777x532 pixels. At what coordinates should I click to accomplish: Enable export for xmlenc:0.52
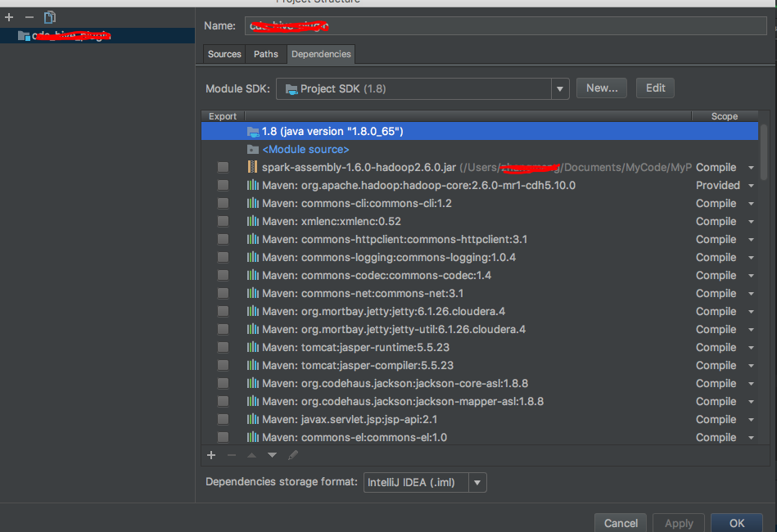(223, 221)
